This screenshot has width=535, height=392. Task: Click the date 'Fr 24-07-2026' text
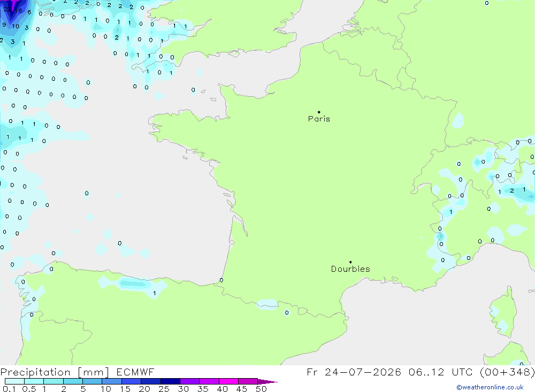[354, 372]
